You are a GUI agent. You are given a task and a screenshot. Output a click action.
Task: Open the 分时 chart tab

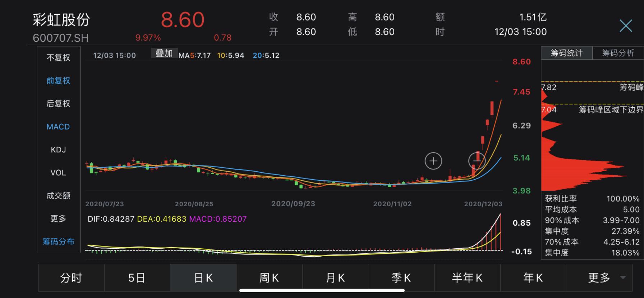71,277
